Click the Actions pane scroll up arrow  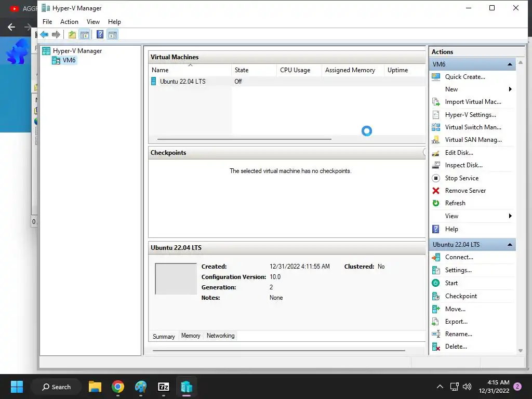click(521, 62)
